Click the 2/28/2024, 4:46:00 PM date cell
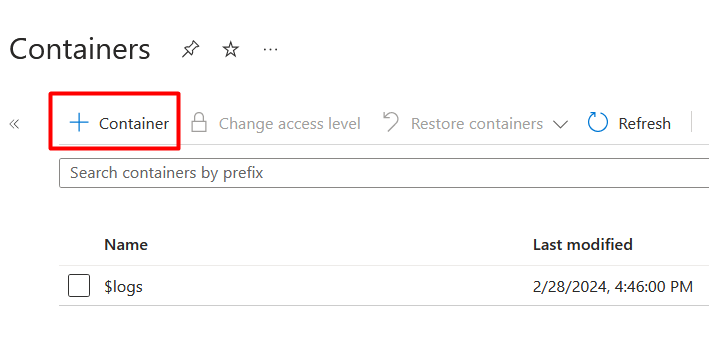This screenshot has height=361, width=709. [x=613, y=287]
